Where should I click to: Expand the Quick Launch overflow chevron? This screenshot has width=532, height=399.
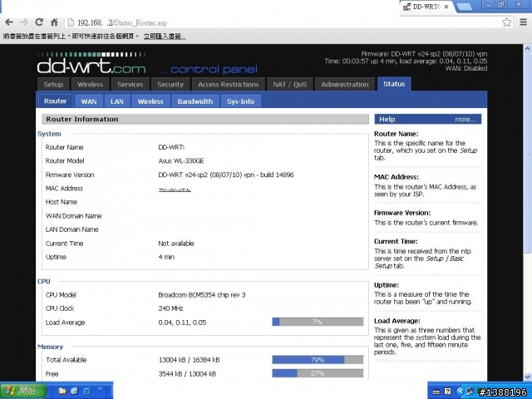100,389
